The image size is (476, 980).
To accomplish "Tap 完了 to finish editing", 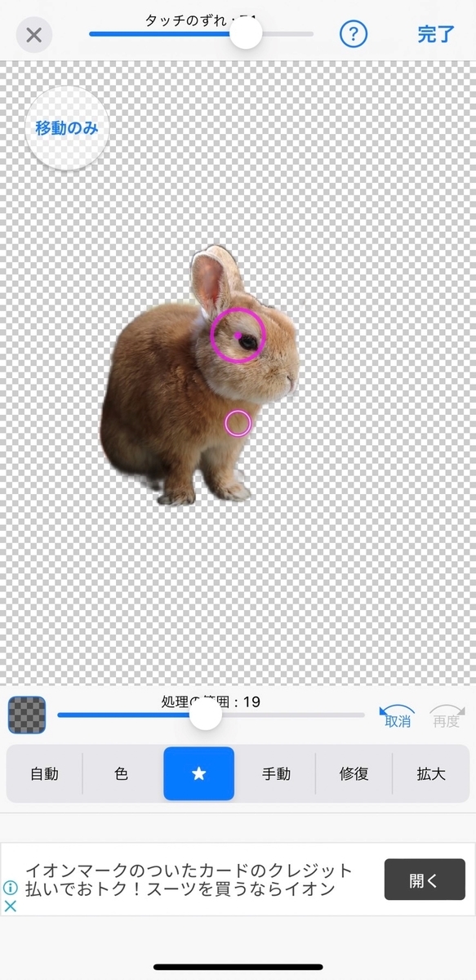I will [x=436, y=34].
